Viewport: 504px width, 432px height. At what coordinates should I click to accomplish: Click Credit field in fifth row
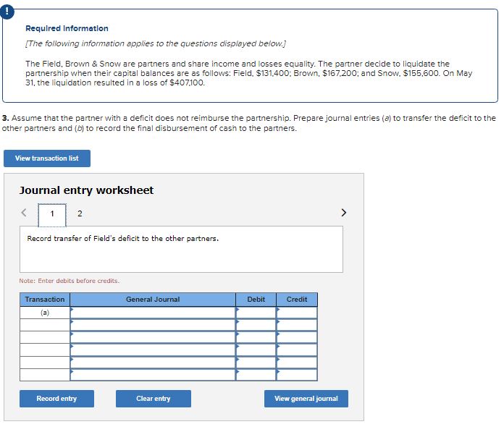click(x=297, y=363)
